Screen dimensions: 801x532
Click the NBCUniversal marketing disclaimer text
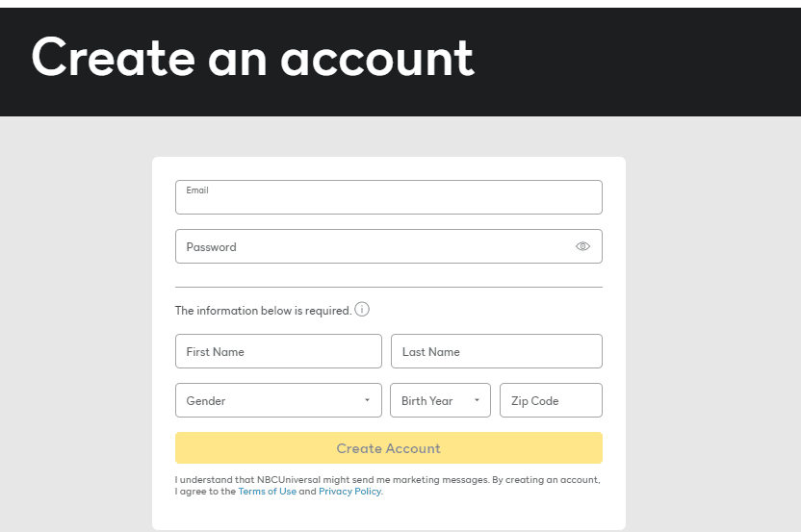[x=387, y=479]
